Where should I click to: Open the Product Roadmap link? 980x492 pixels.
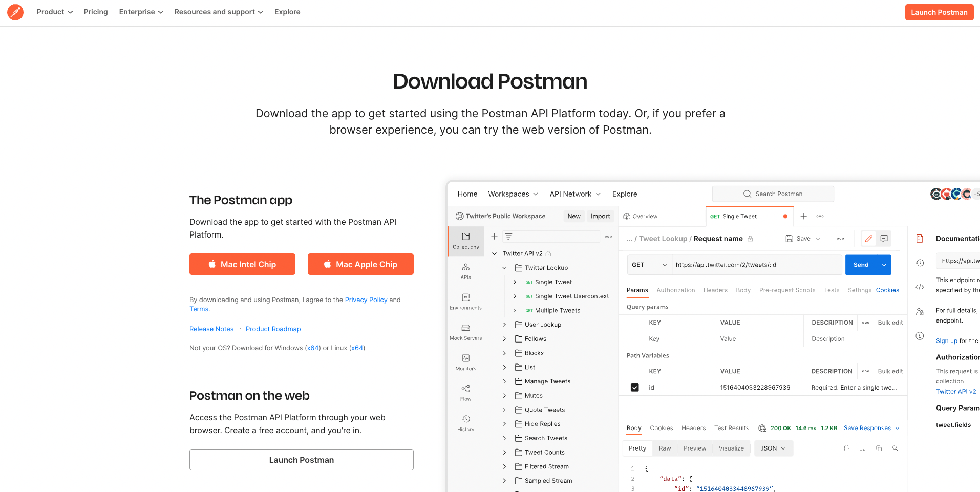pyautogui.click(x=273, y=329)
